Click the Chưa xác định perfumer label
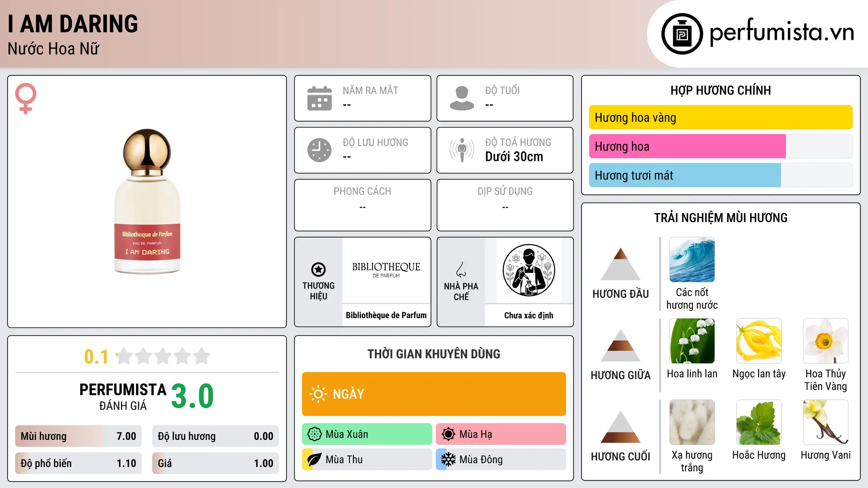This screenshot has width=868, height=488. click(x=529, y=315)
